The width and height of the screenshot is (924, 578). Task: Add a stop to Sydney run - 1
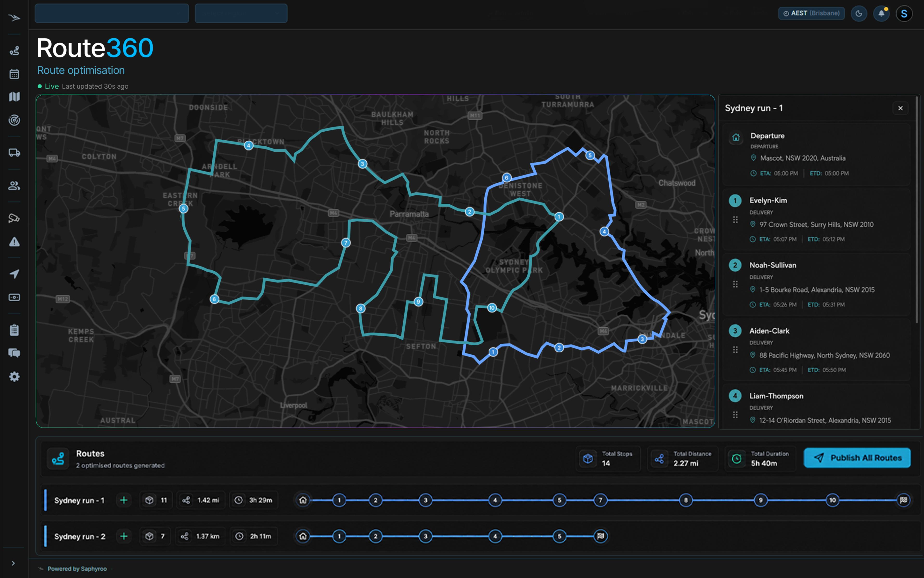pyautogui.click(x=124, y=500)
